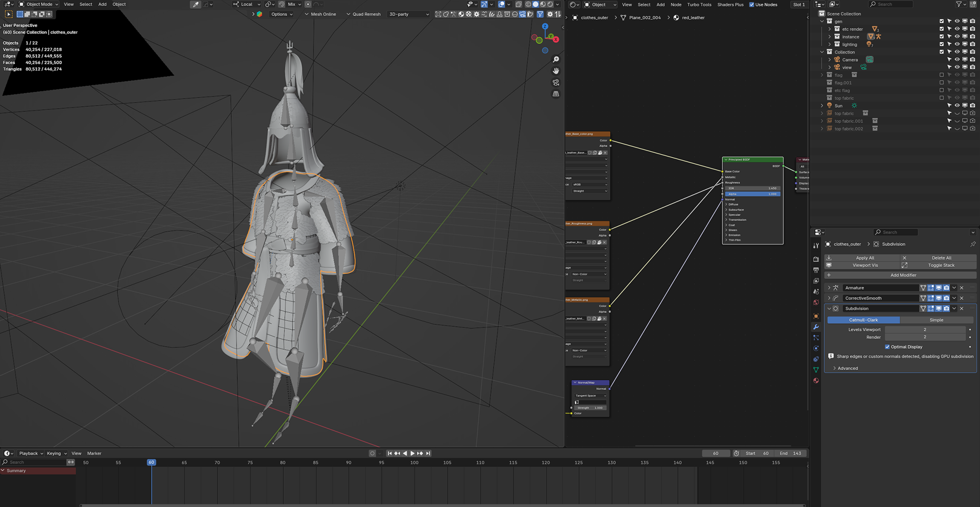
Task: Open the World properties tab icon
Action: pyautogui.click(x=816, y=302)
